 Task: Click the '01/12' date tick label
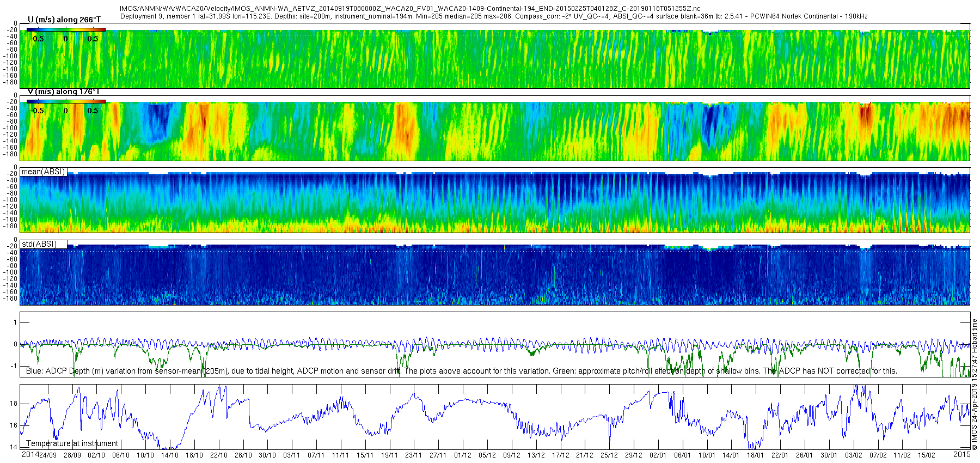pyautogui.click(x=463, y=455)
